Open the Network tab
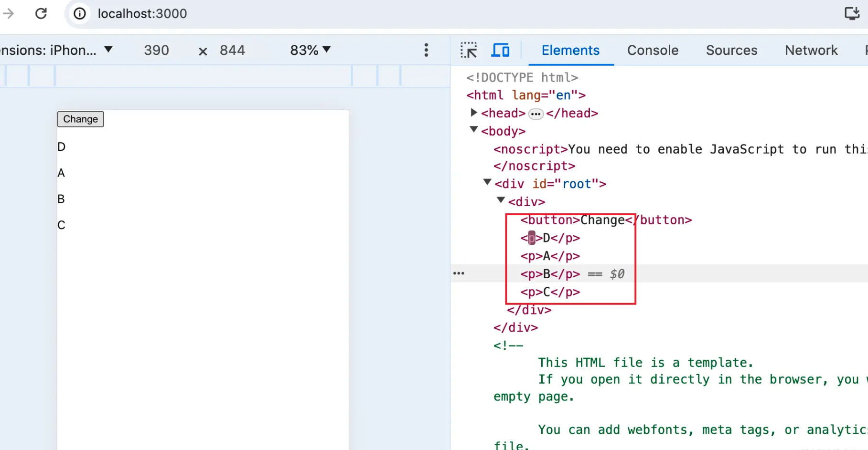868x450 pixels. (811, 50)
